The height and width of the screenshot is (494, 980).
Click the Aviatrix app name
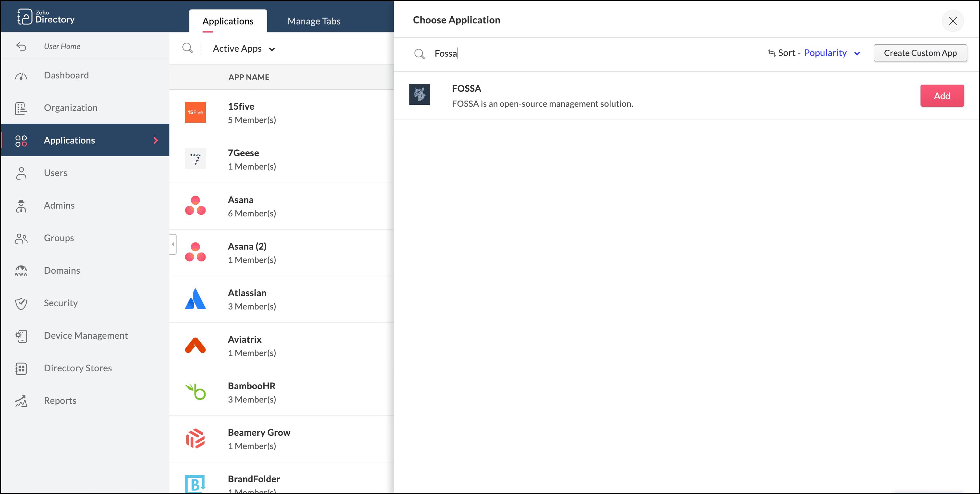pos(245,339)
